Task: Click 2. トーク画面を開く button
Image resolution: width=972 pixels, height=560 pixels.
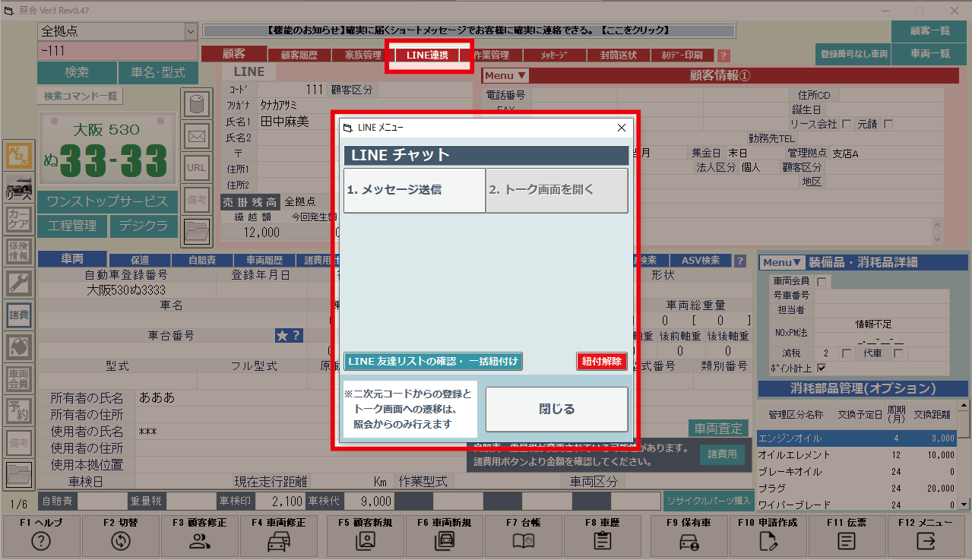Action: (x=557, y=190)
